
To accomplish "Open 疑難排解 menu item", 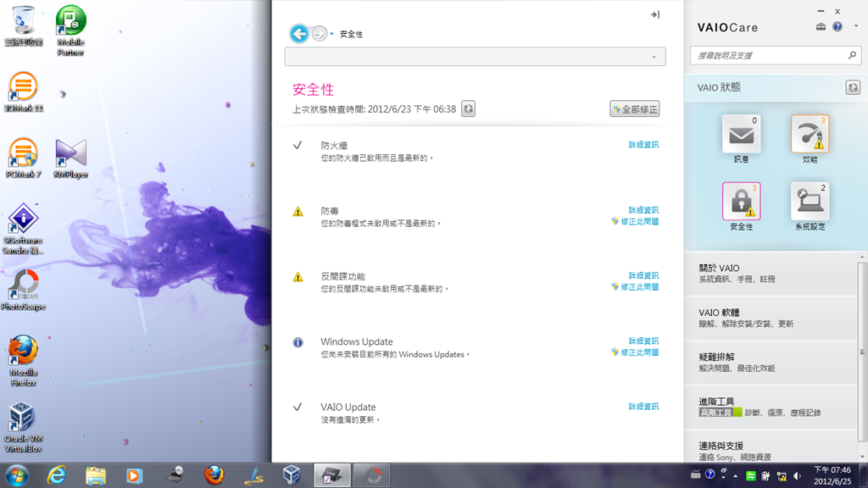I will tap(771, 363).
